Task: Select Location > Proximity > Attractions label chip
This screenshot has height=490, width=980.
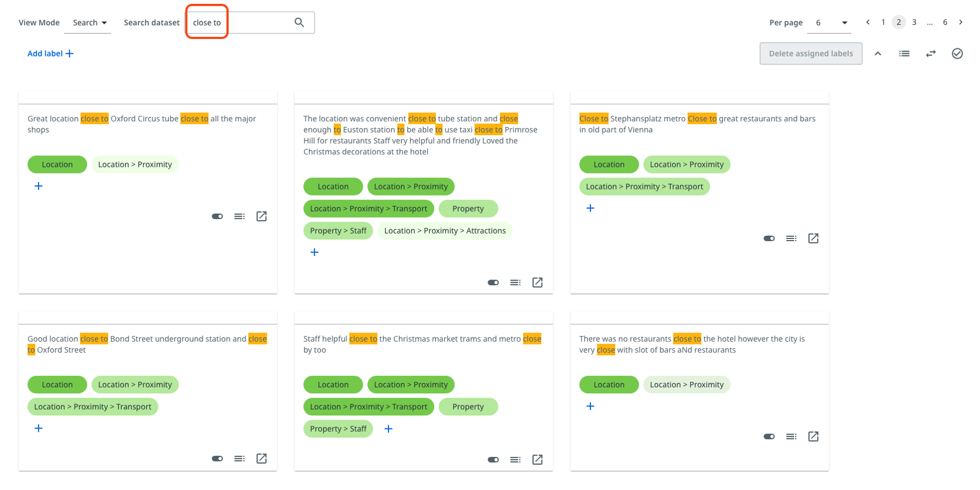Action: click(445, 231)
